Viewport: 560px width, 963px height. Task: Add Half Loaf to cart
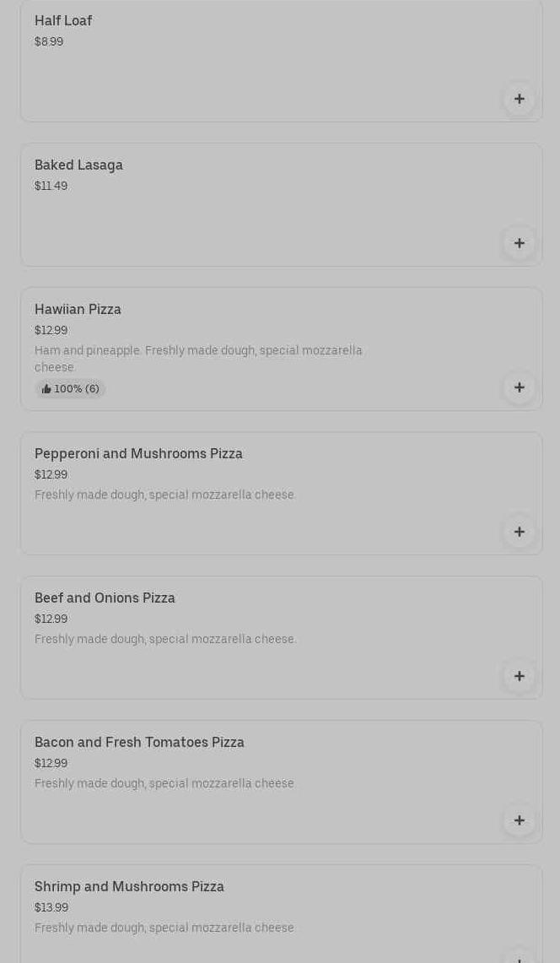519,100
